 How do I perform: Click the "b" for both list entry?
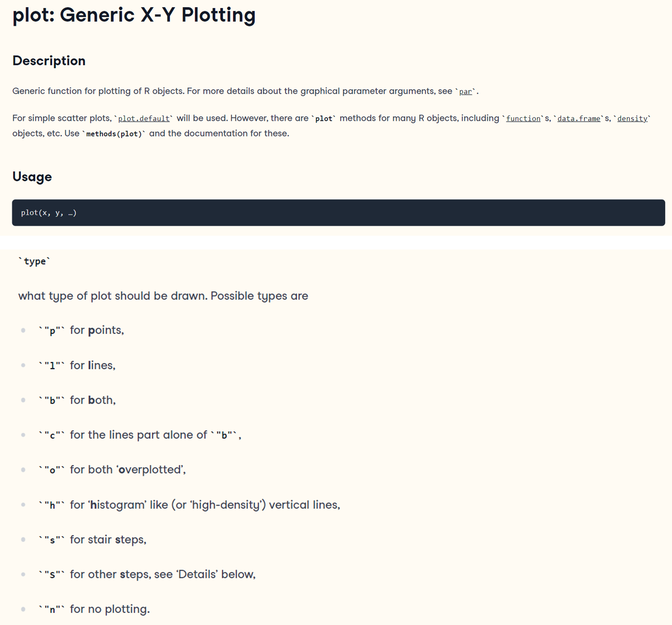[x=77, y=400]
